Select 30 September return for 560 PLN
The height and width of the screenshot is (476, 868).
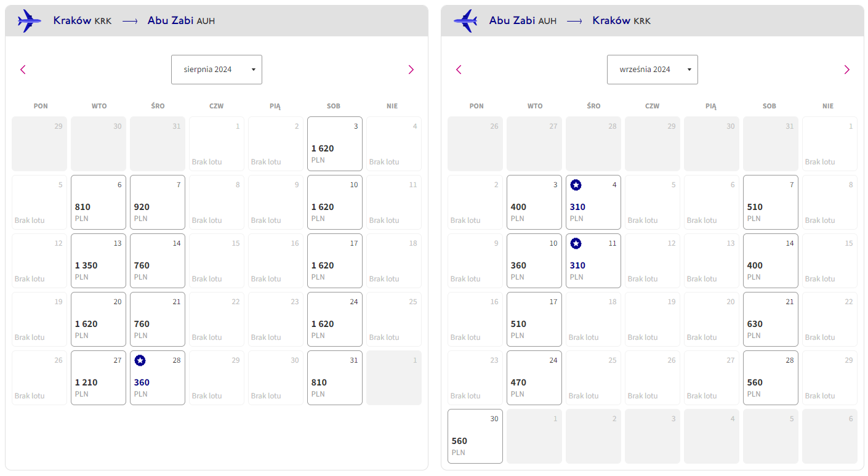(x=475, y=436)
